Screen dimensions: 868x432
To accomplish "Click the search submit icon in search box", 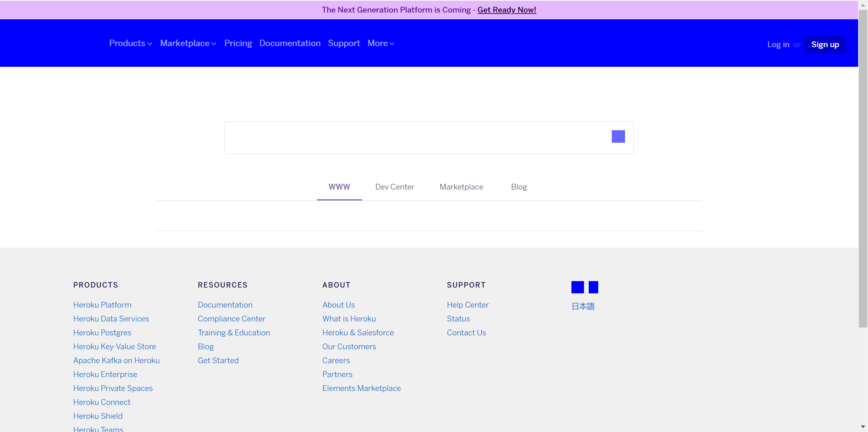I will point(618,137).
